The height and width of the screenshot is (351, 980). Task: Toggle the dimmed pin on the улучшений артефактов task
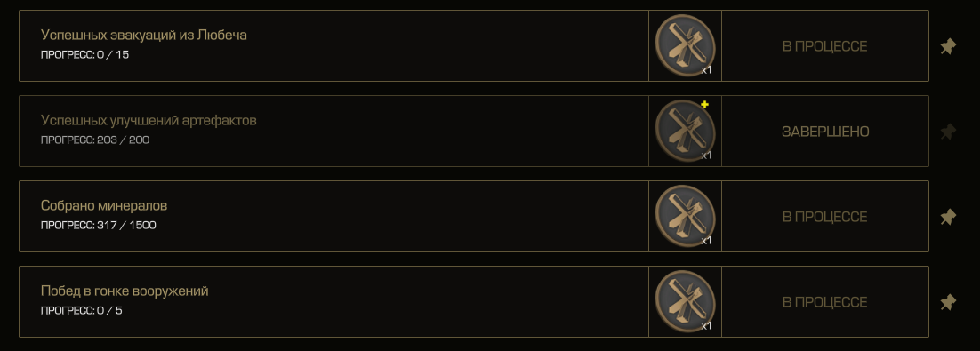pos(948,132)
